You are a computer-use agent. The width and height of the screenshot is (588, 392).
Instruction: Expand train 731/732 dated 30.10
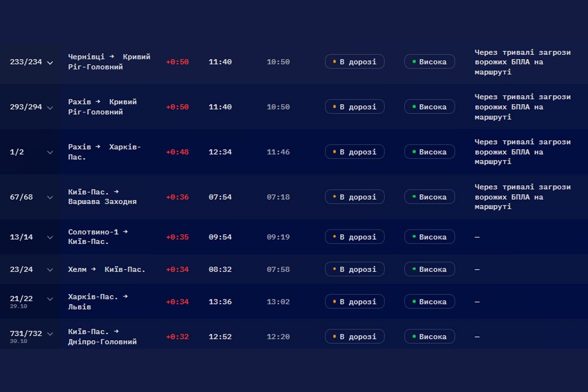[49, 334]
